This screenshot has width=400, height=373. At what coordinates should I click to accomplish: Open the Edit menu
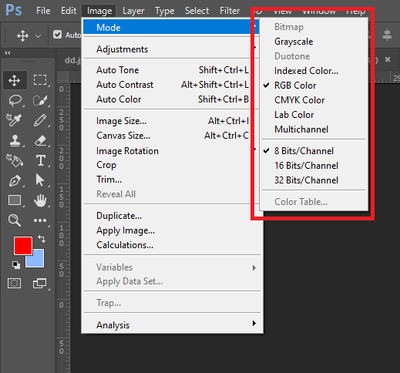coord(69,11)
